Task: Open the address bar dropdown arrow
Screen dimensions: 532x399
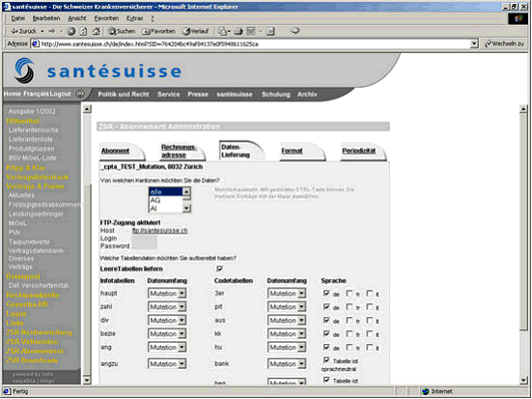Action: coord(474,43)
